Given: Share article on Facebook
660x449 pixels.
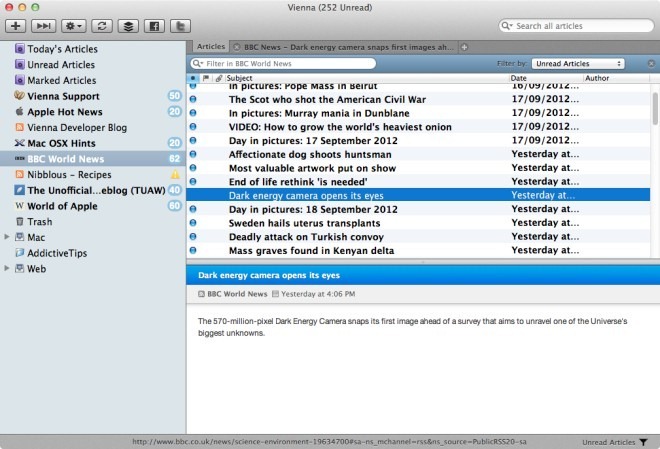Looking at the screenshot, I should click(154, 26).
